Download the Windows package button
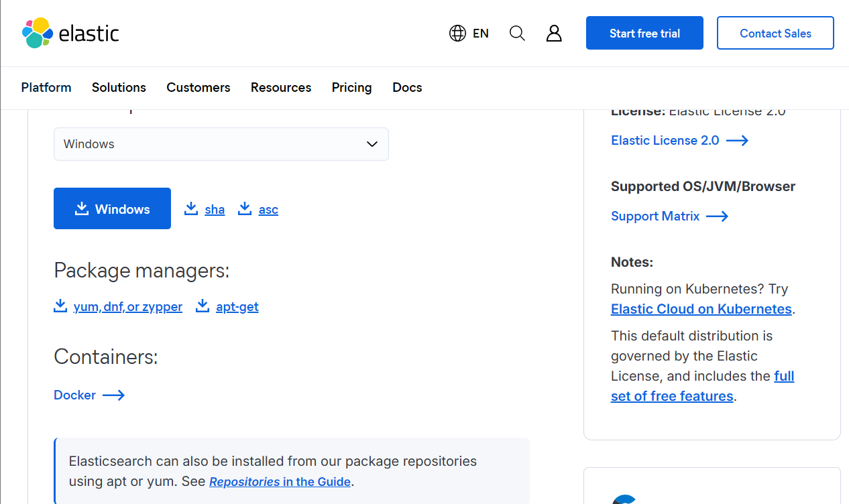The width and height of the screenshot is (849, 504). point(112,208)
